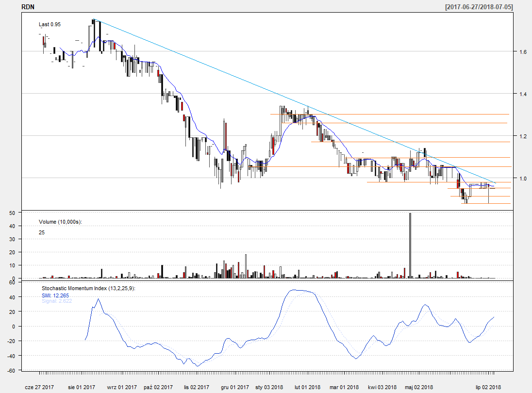Click the 1.2 price axis label
The height and width of the screenshot is (393, 532).
coord(523,136)
